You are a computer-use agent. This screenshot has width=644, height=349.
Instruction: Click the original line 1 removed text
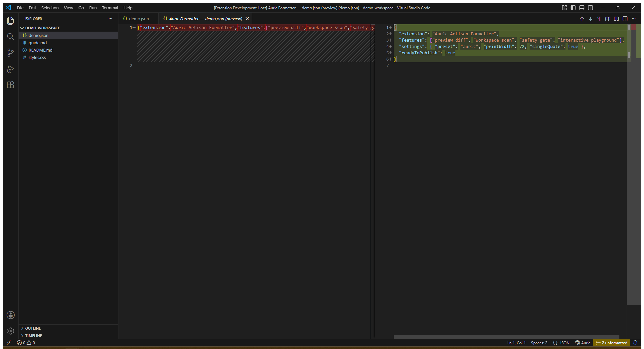click(256, 27)
